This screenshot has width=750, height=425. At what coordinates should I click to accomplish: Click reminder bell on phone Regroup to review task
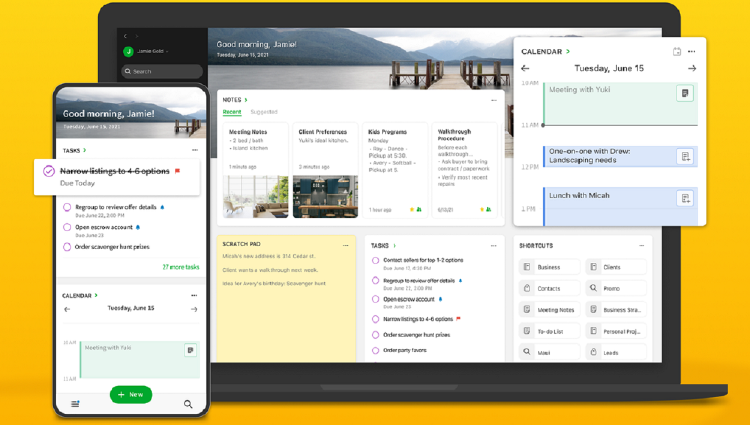162,207
